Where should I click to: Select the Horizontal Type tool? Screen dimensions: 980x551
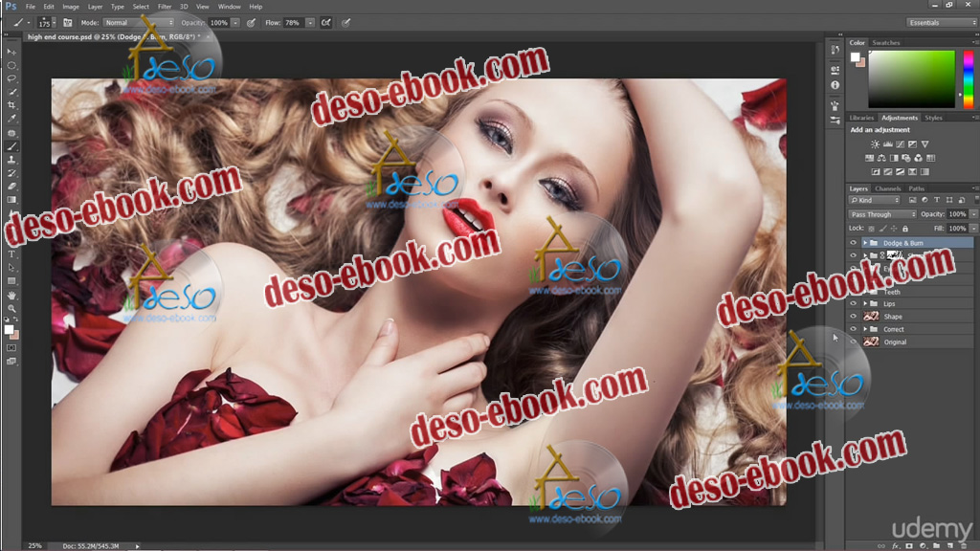point(11,254)
